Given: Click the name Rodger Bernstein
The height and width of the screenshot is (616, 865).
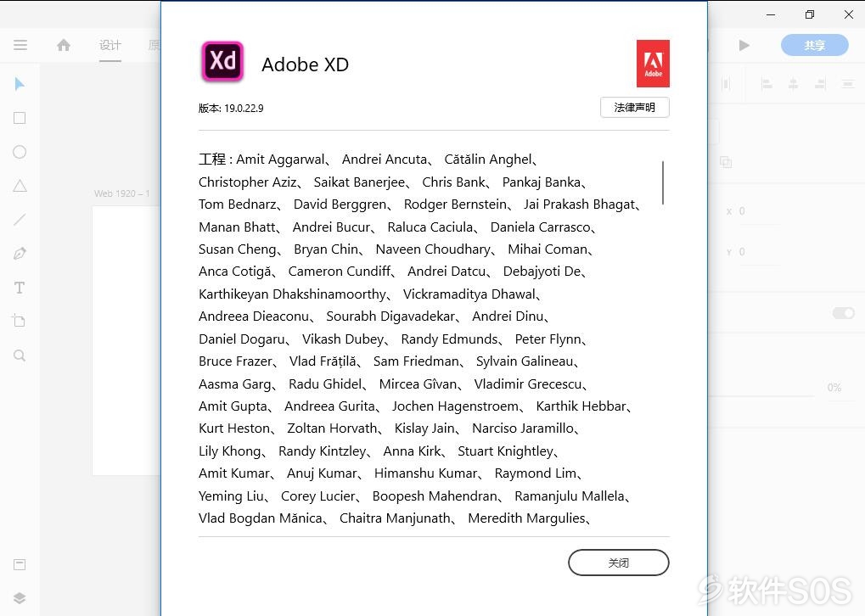Looking at the screenshot, I should point(455,204).
